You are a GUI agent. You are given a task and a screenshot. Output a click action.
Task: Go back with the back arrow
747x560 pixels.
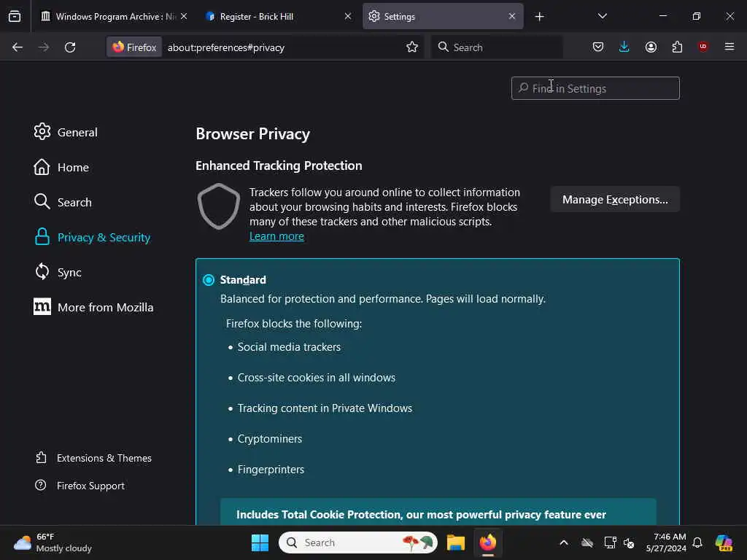pos(18,47)
